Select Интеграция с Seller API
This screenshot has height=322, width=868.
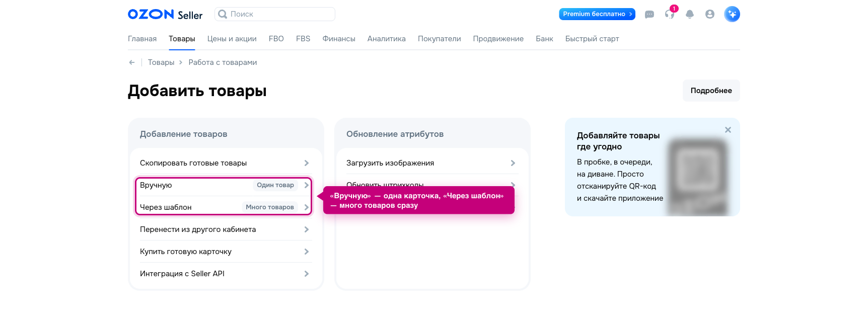coord(226,274)
